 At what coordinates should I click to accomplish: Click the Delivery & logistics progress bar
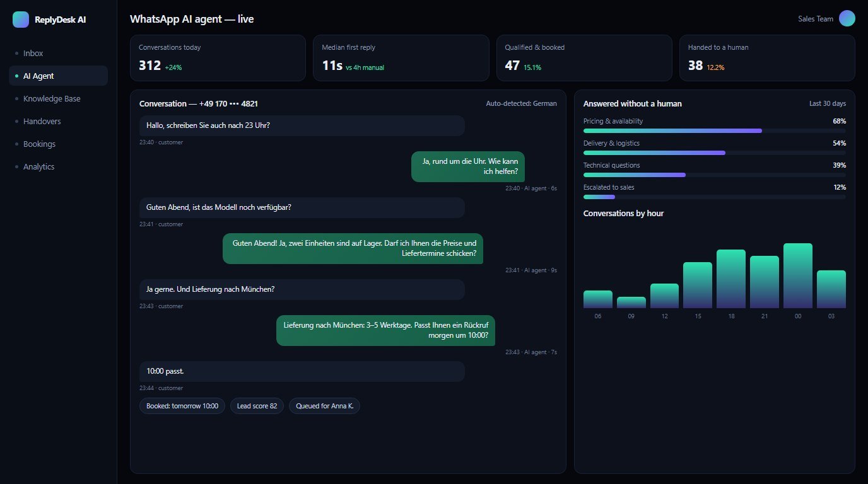click(x=715, y=153)
